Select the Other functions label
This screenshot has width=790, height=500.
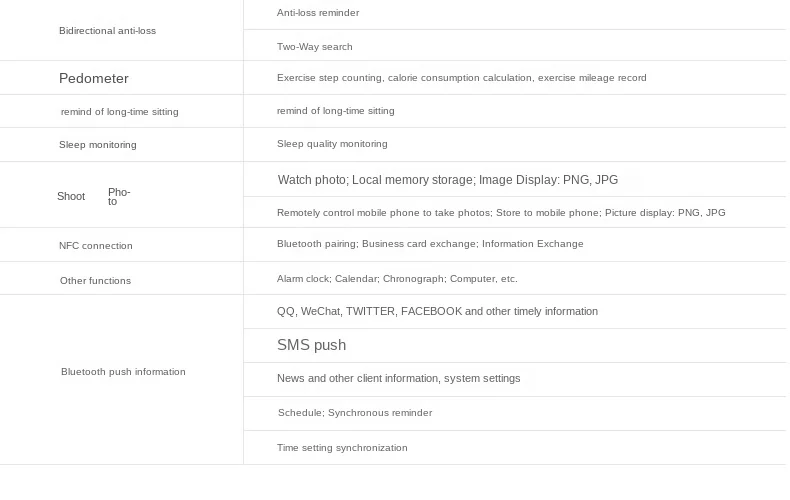coord(95,281)
